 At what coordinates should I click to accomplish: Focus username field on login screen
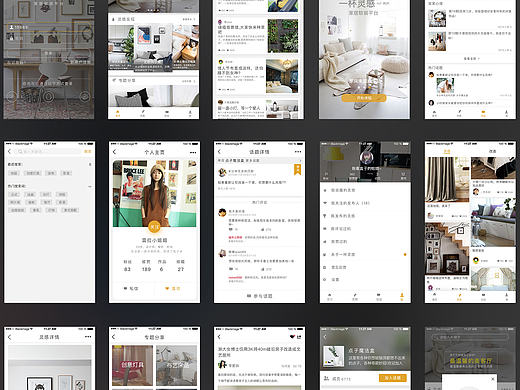(x=49, y=27)
